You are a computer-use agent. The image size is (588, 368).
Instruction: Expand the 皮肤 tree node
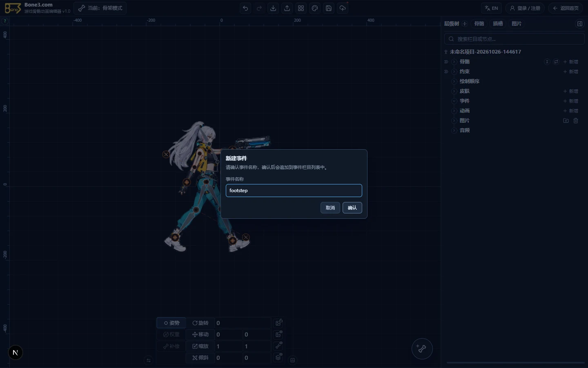pos(454,91)
